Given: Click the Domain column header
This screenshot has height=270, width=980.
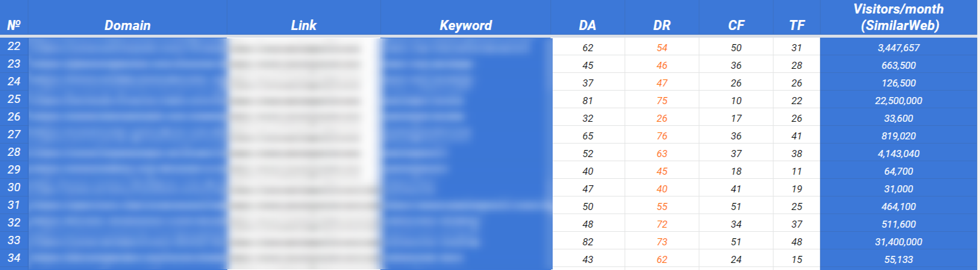Looking at the screenshot, I should [x=127, y=25].
